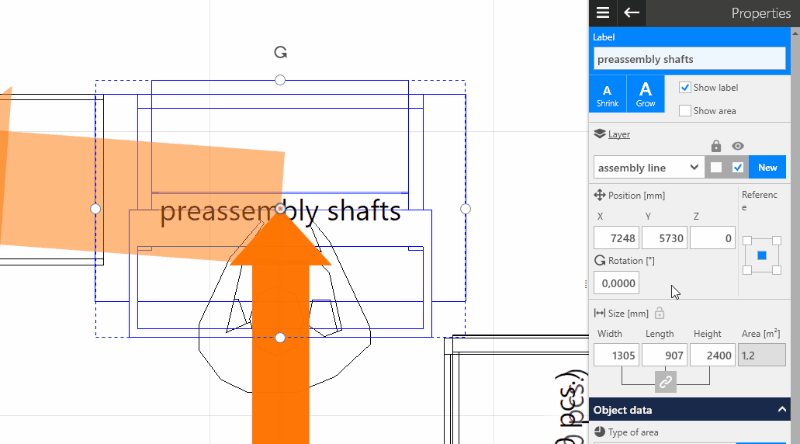
Task: Edit the Length value 907
Action: click(664, 355)
